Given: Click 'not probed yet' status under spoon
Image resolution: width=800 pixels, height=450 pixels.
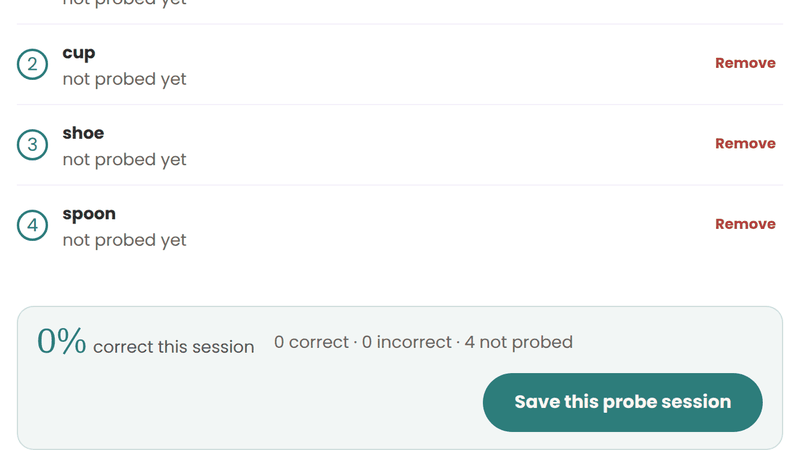Looking at the screenshot, I should [x=124, y=240].
